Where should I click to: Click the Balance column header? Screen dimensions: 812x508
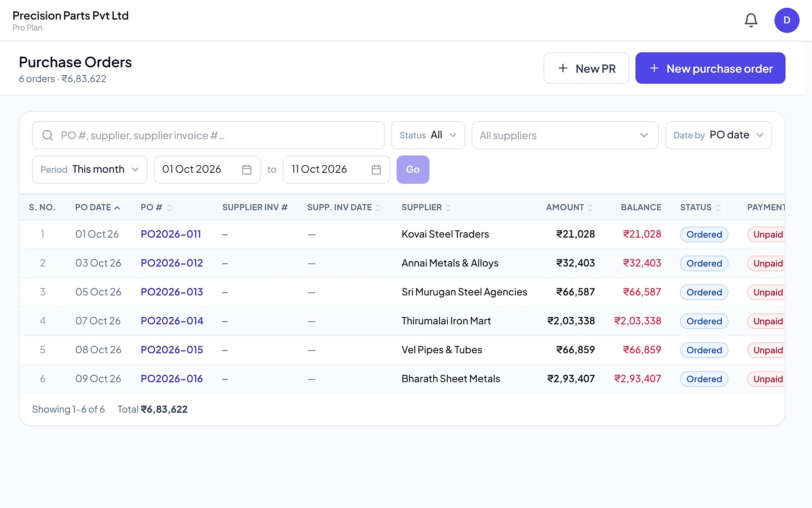pyautogui.click(x=641, y=207)
